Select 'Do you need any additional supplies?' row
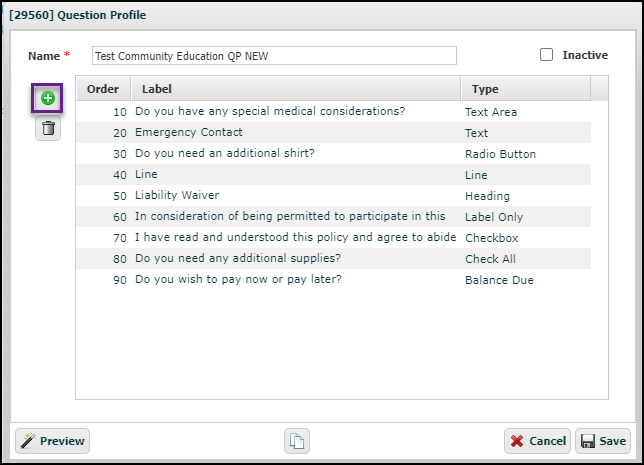Viewport: 644px width, 465px height. [334, 258]
